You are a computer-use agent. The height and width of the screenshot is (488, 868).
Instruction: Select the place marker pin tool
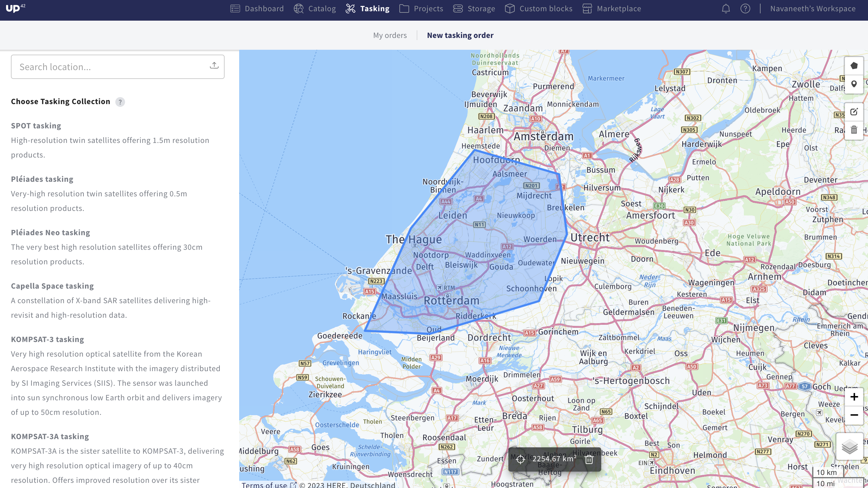(x=853, y=84)
